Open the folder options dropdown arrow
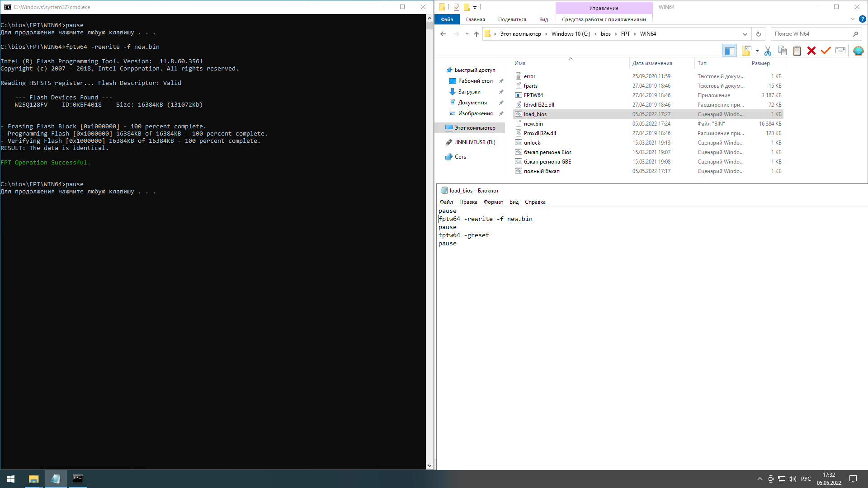Viewport: 868px width, 488px height. point(757,51)
